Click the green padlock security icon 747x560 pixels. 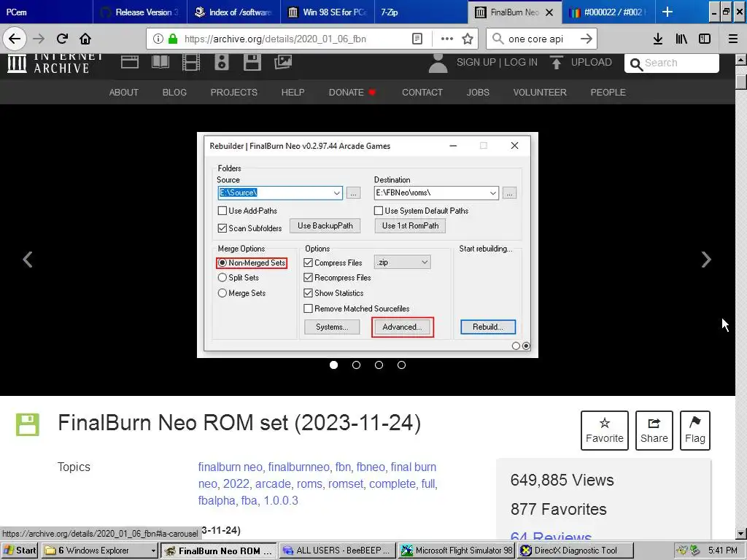(173, 39)
